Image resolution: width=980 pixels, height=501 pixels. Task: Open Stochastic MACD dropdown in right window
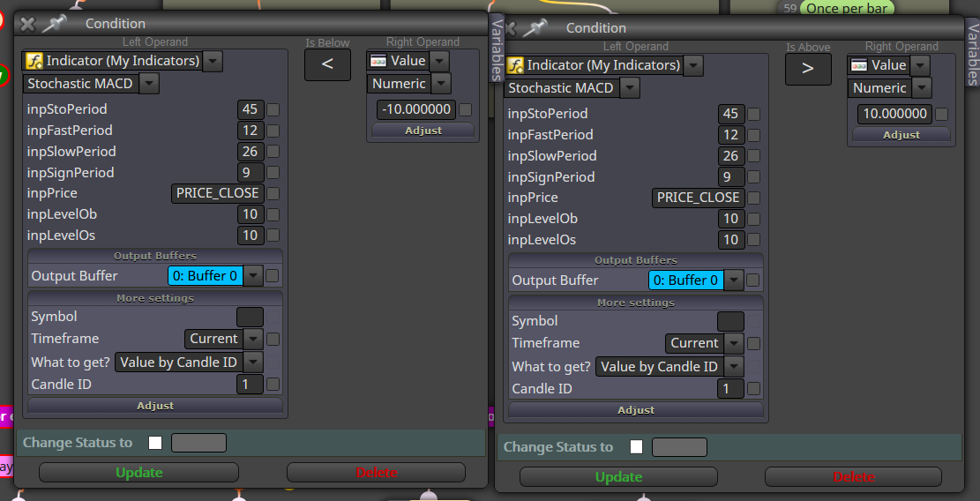630,87
